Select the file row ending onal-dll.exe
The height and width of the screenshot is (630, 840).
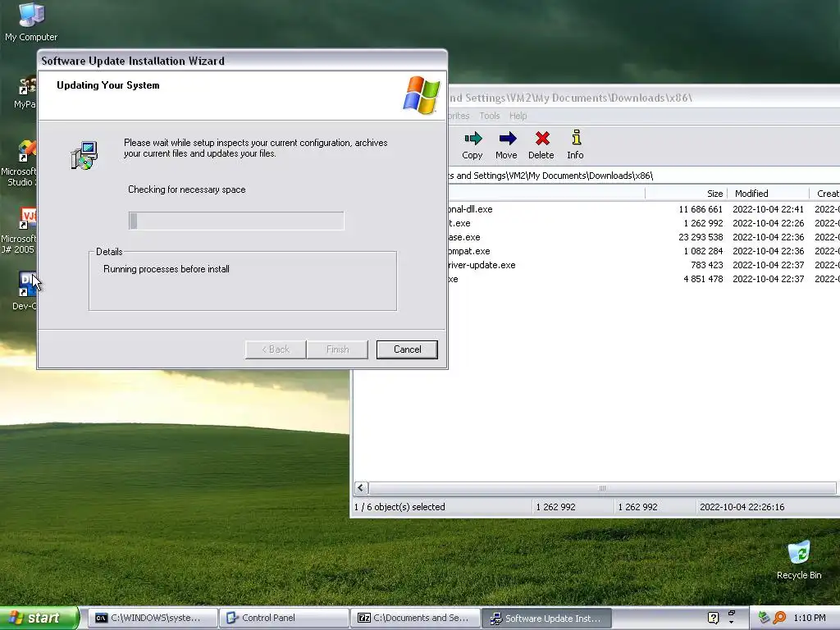[644, 209]
